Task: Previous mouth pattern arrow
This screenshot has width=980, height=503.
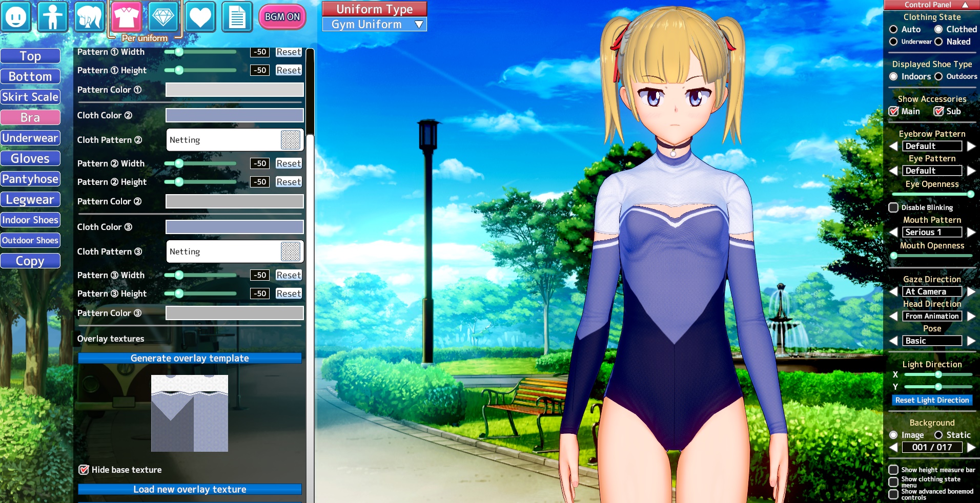Action: tap(893, 232)
